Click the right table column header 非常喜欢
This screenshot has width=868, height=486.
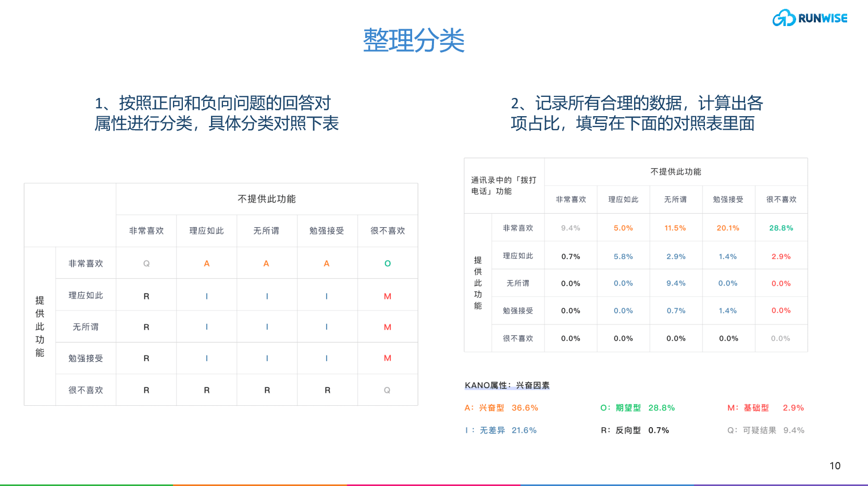[x=571, y=200]
